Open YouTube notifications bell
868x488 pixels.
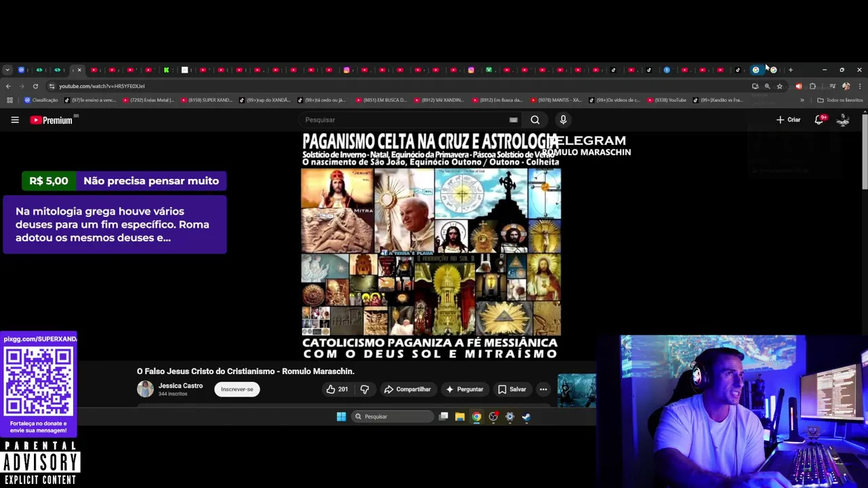pyautogui.click(x=819, y=120)
